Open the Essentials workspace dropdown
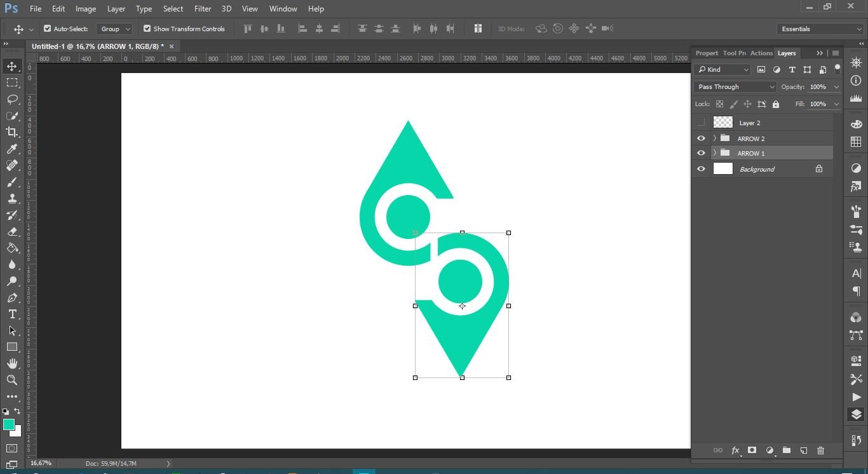 (820, 29)
